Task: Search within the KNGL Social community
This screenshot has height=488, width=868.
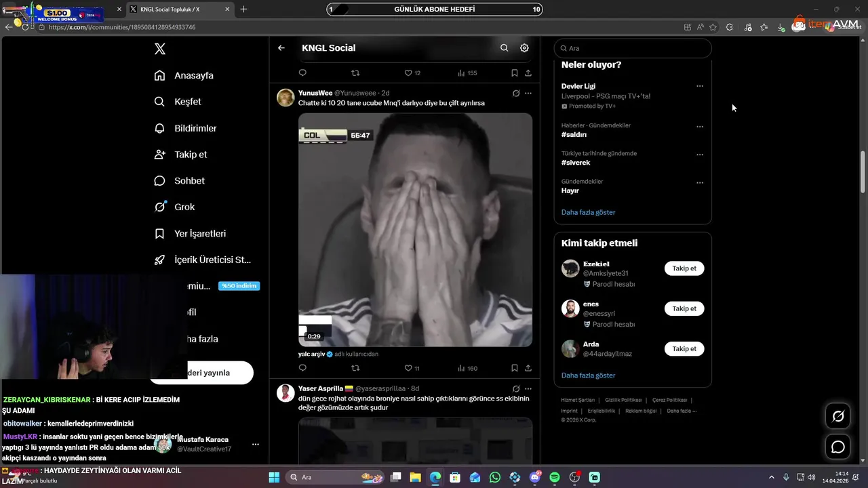Action: pos(504,48)
